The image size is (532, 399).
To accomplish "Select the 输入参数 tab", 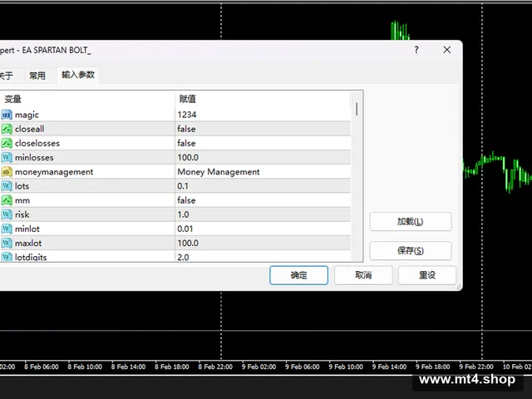I will 78,75.
